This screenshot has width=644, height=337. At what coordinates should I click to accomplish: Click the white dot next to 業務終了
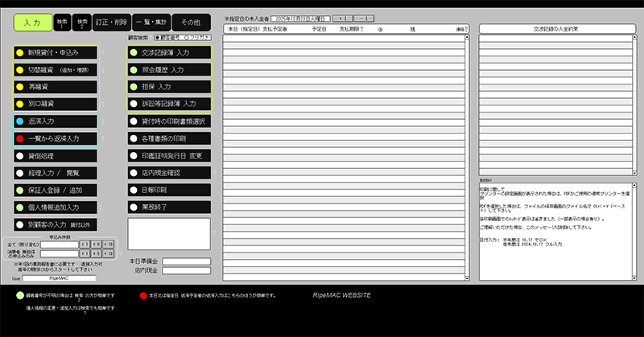[x=134, y=208]
